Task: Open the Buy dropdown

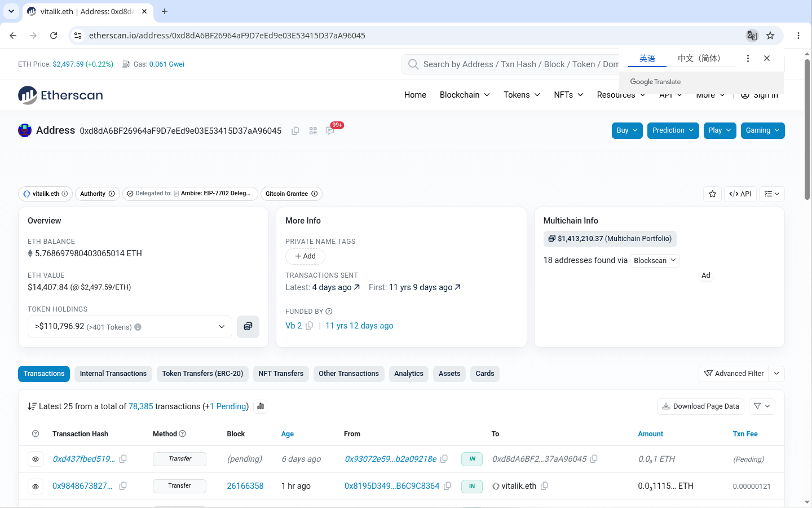Action: click(627, 130)
